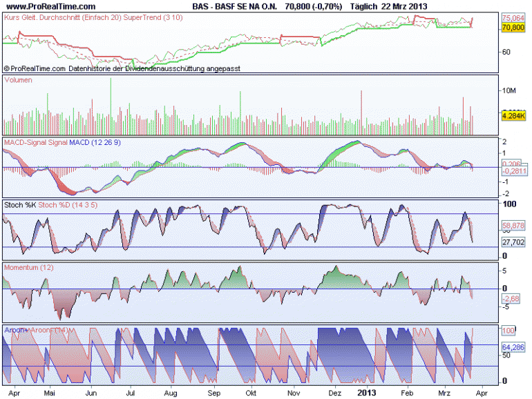Click the Stoch %D (14 3 5) label
The height and width of the screenshot is (399, 532).
point(68,205)
